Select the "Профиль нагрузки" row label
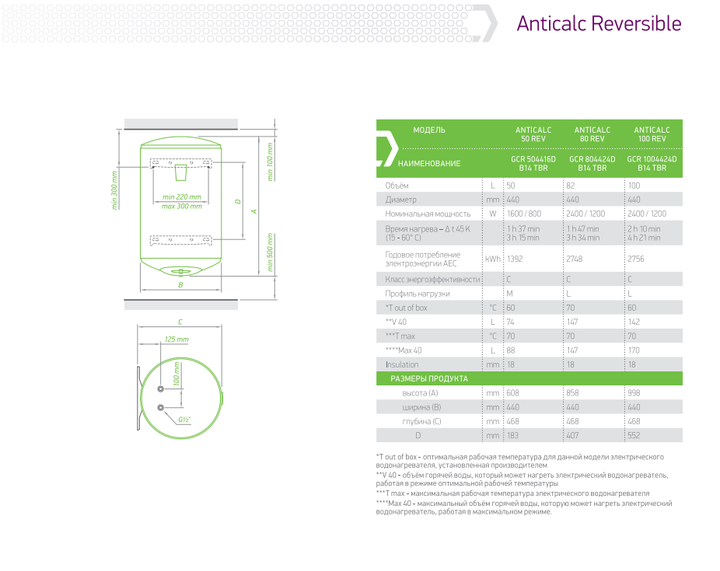720x571 pixels. tap(417, 293)
